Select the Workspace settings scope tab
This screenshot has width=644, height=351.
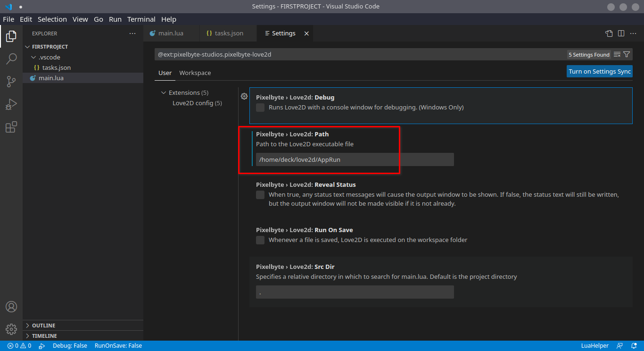(195, 73)
